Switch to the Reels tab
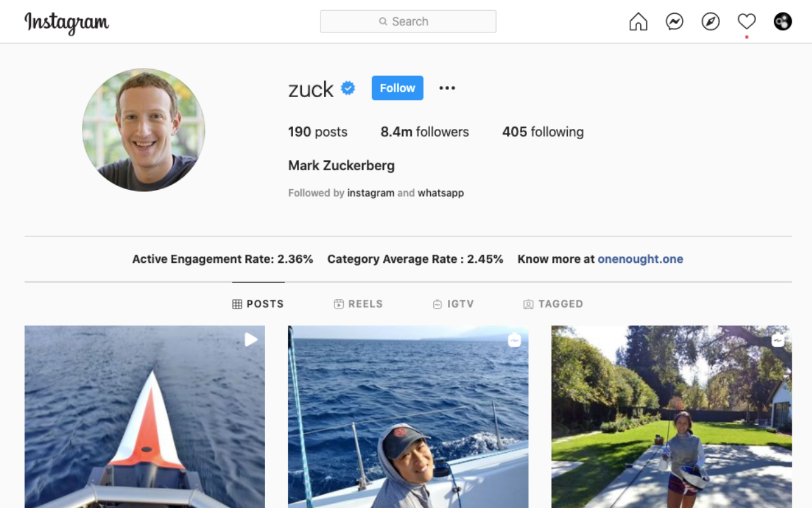Viewport: 812px width, 508px height. coord(358,304)
